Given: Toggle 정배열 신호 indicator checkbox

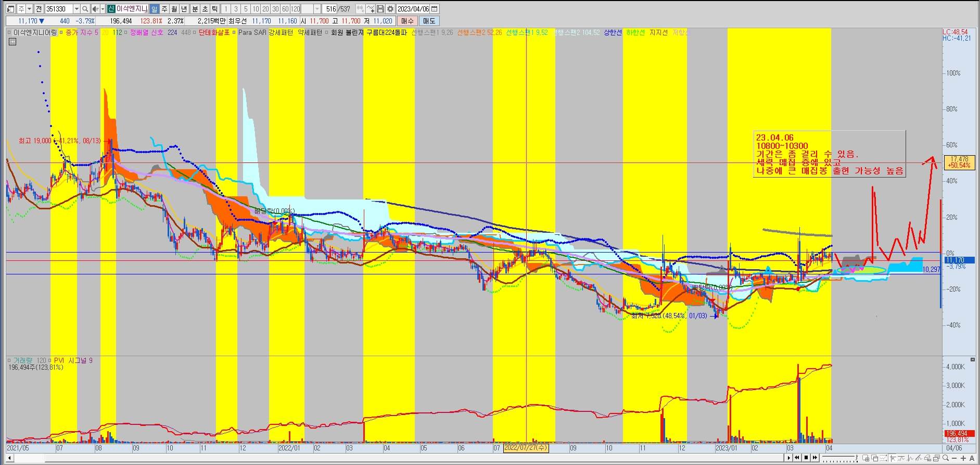Looking at the screenshot, I should coord(125,32).
